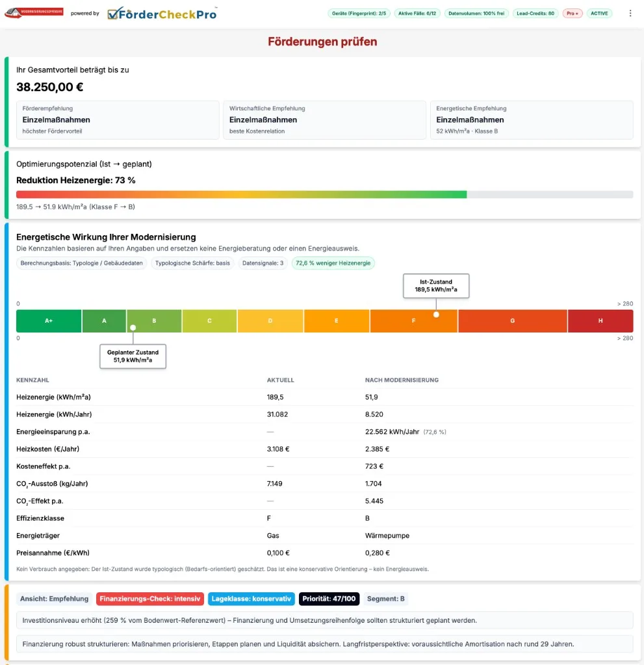Screen dimensions: 644x665
Task: Select the E efficiency class segment
Action: [336, 321]
